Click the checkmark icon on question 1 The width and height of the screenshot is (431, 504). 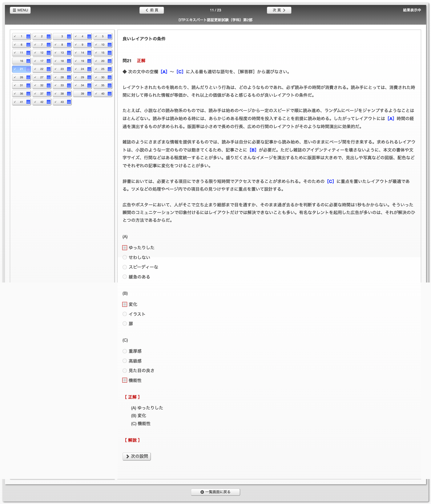(x=15, y=36)
